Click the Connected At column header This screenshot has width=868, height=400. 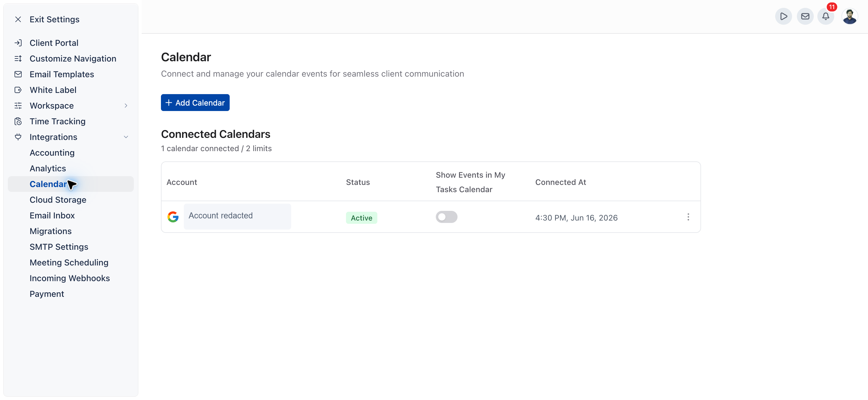(561, 182)
